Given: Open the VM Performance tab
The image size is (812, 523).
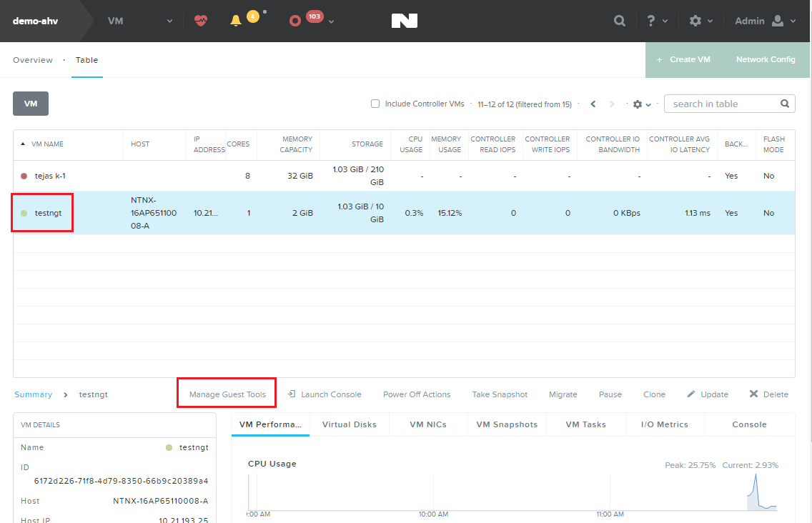Looking at the screenshot, I should coord(270,424).
